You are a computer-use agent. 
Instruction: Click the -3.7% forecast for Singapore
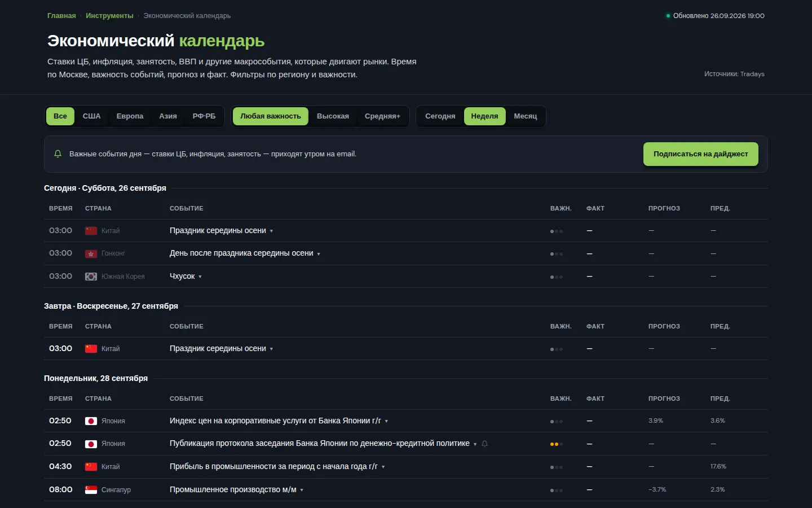click(x=657, y=490)
